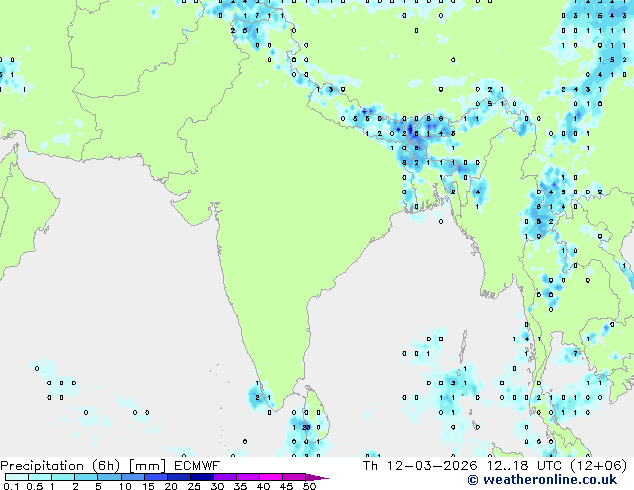The image size is (634, 490).
Task: Click the 0.1 to 0.5 mm legend swatch
Action: [x=17, y=477]
